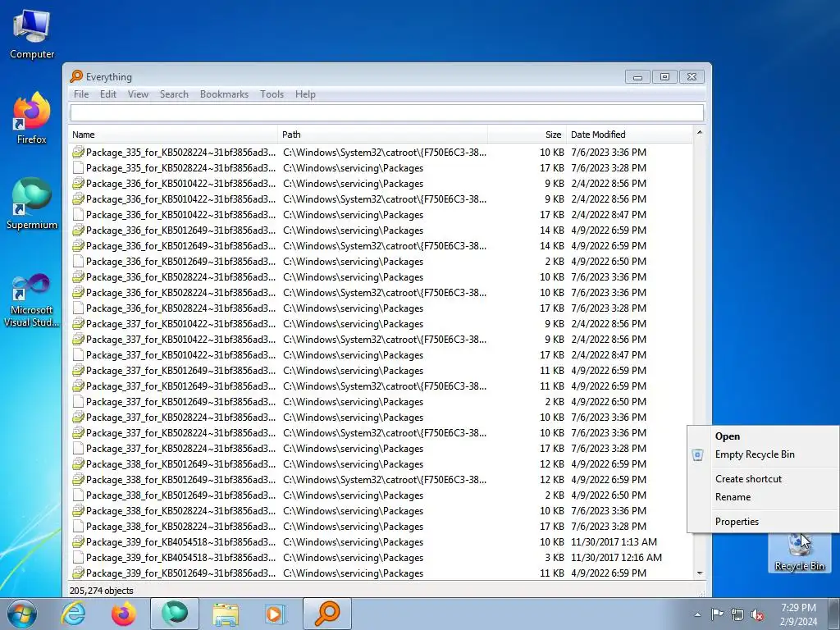Open Windows Explorer from the taskbar
The width and height of the screenshot is (840, 630).
click(226, 614)
